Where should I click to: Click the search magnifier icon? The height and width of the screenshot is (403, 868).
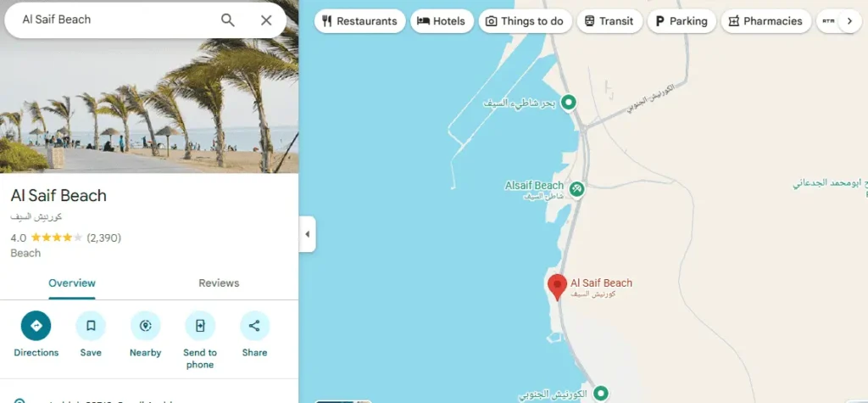click(x=228, y=20)
